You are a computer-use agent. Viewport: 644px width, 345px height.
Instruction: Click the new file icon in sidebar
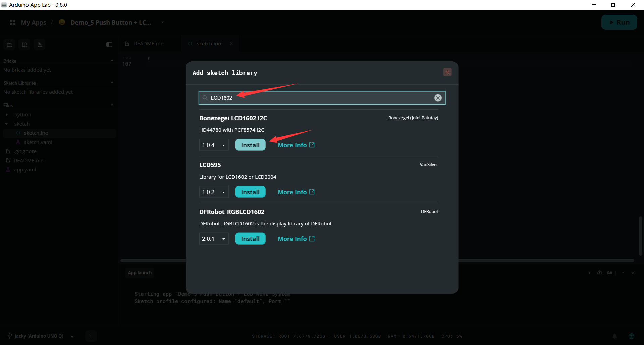(x=40, y=45)
